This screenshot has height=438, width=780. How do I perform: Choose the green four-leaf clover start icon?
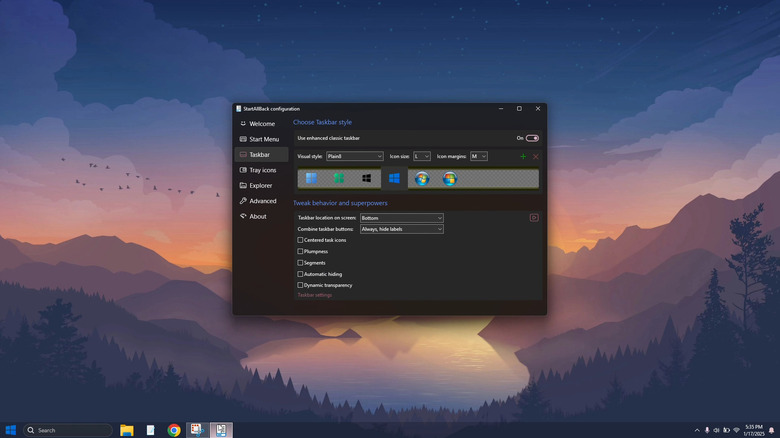[339, 179]
